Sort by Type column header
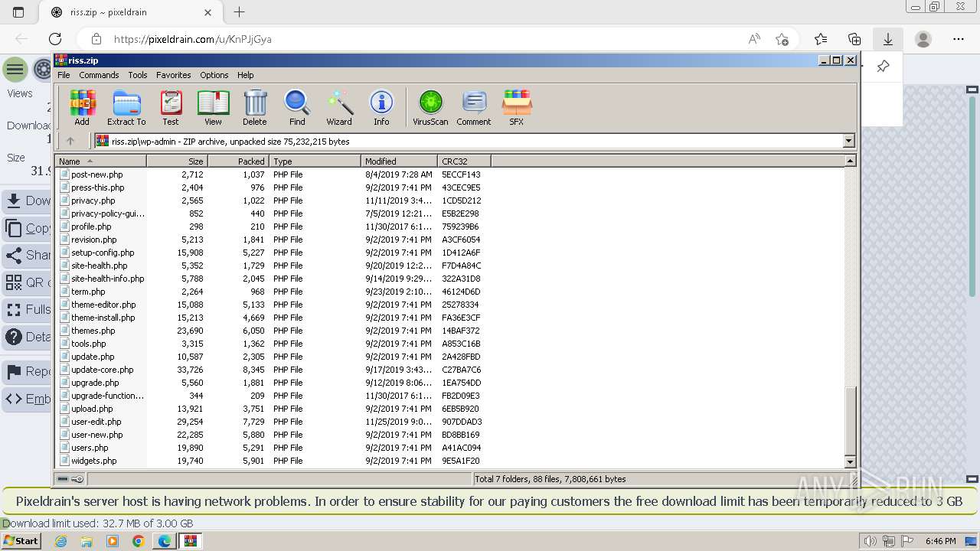This screenshot has width=980, height=551. (315, 161)
